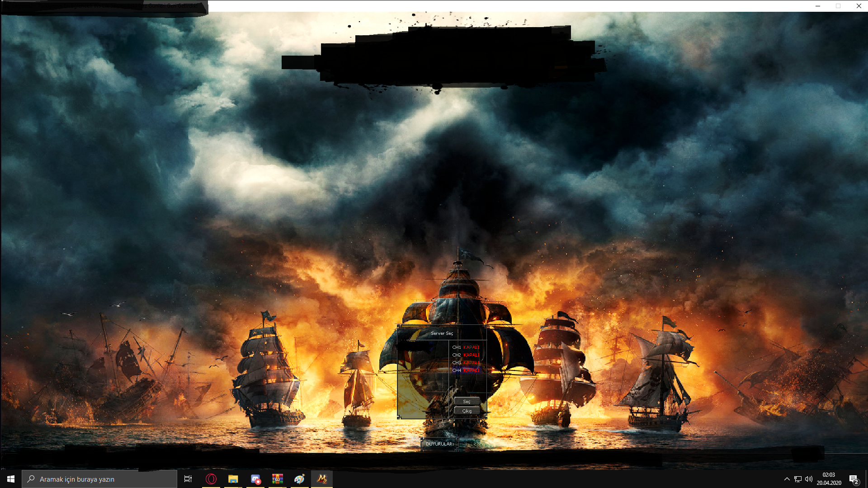Open the volume control tray icon
Viewport: 868px width, 488px height.
[x=809, y=479]
